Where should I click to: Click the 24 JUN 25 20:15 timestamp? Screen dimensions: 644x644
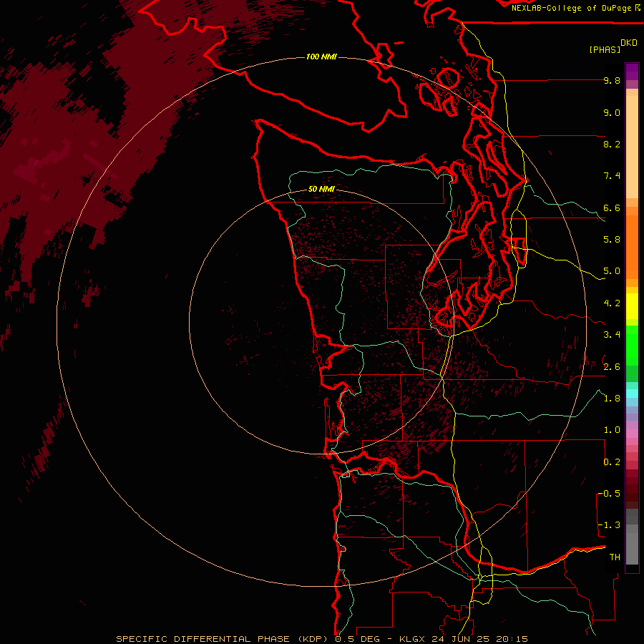pos(479,639)
